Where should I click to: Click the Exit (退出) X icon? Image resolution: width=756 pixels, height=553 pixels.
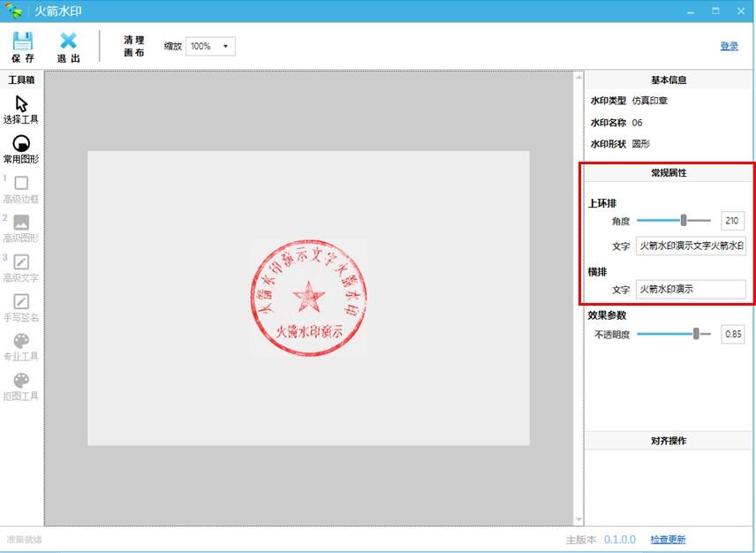point(68,41)
